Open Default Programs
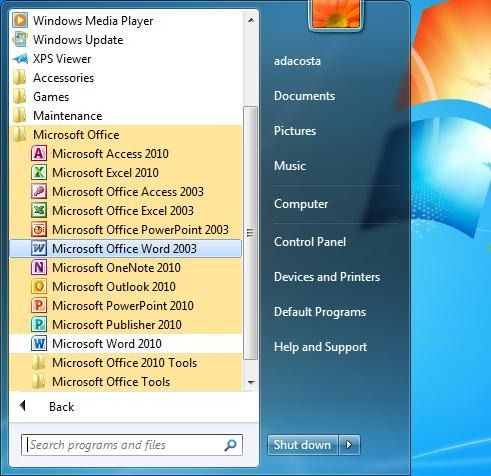Viewport: 491px width, 476px height. pos(320,312)
